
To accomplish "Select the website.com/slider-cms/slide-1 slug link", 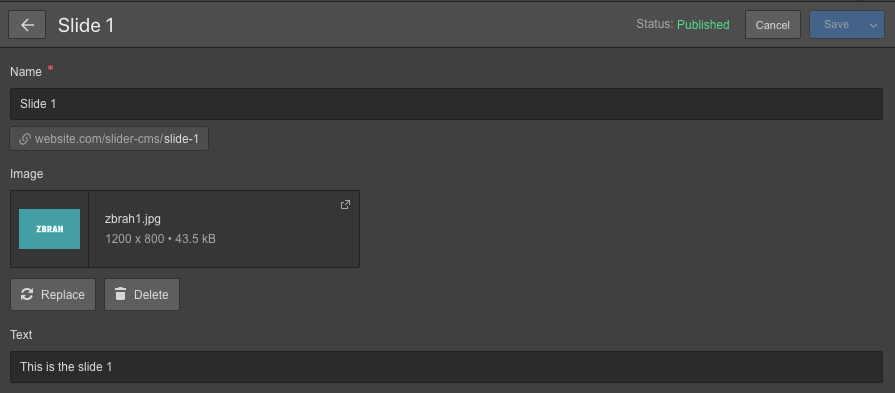I will [x=109, y=139].
